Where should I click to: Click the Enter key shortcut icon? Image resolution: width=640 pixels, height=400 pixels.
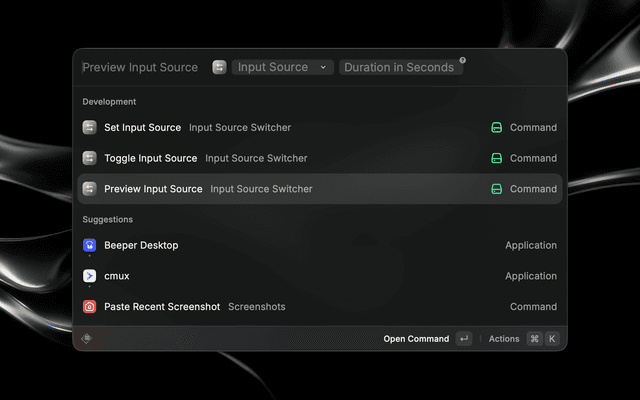pos(464,339)
